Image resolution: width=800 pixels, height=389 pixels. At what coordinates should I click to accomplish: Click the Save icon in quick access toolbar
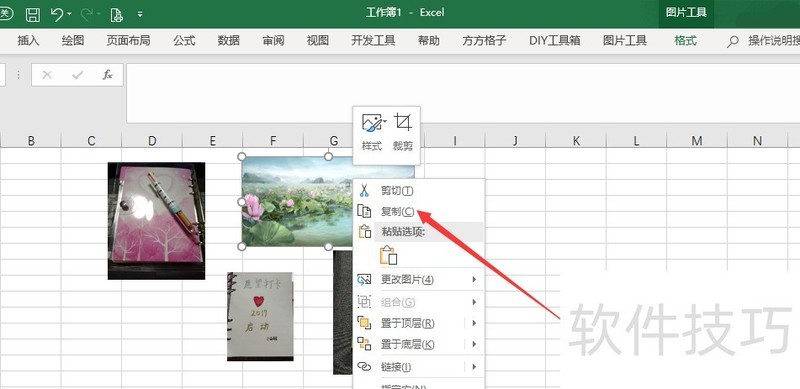[x=33, y=14]
